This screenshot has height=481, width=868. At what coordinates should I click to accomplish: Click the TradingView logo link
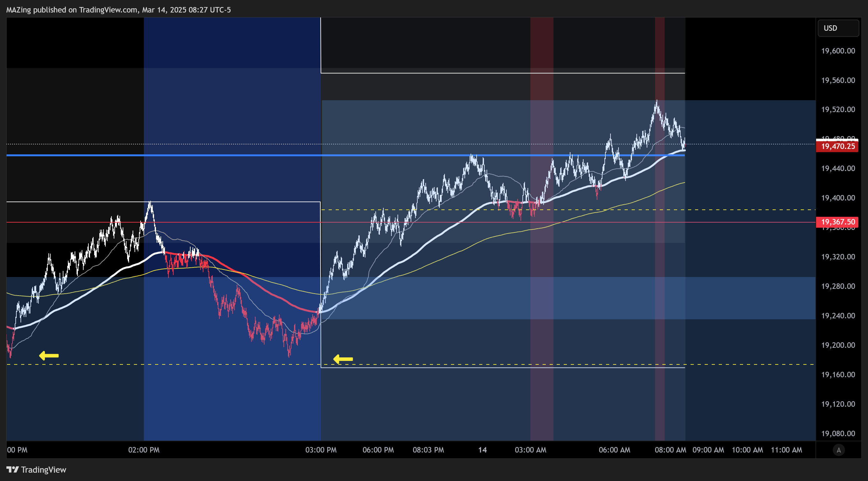click(37, 469)
